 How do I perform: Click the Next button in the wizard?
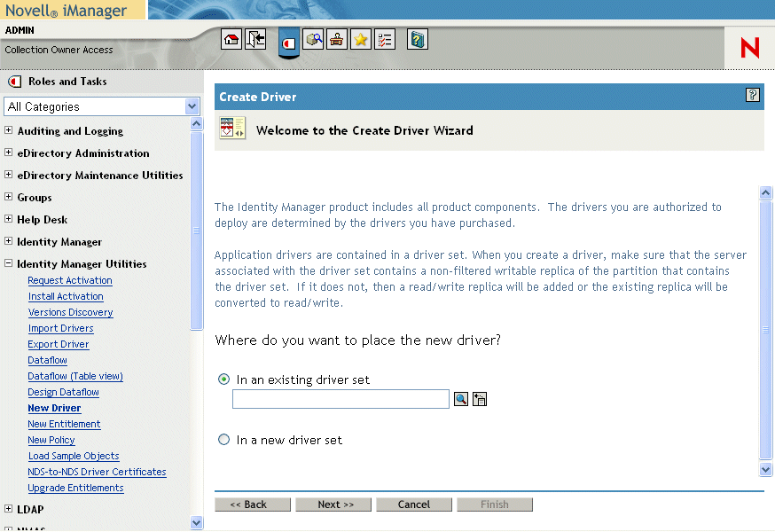333,504
